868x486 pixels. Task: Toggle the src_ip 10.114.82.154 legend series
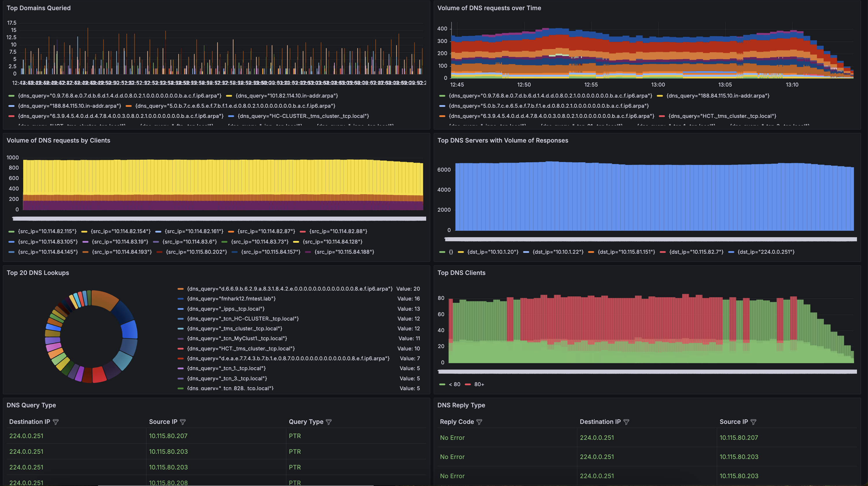point(120,231)
